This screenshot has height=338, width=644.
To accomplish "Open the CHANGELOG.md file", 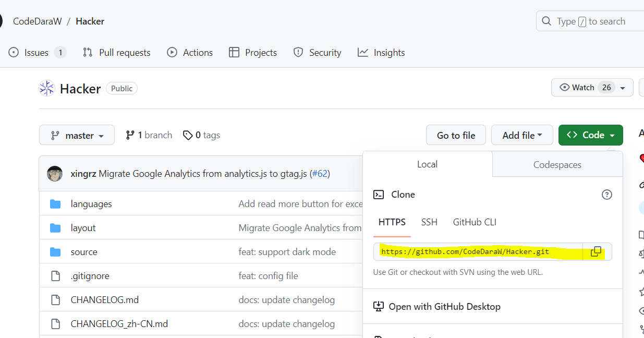I will [x=105, y=300].
